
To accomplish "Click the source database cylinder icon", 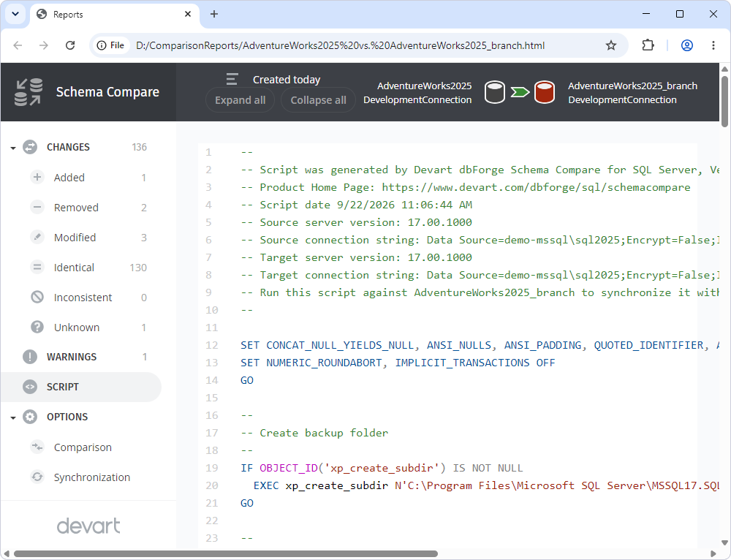I will coord(495,92).
